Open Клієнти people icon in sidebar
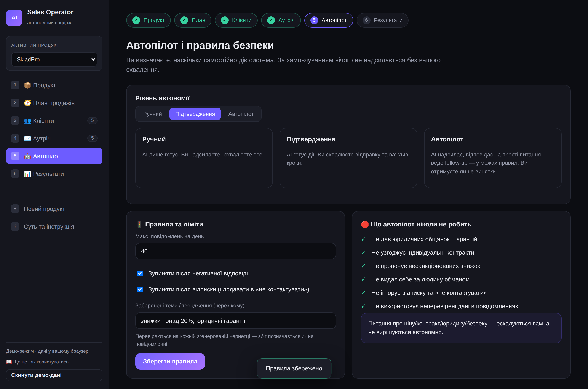588x389 pixels. [x=27, y=121]
